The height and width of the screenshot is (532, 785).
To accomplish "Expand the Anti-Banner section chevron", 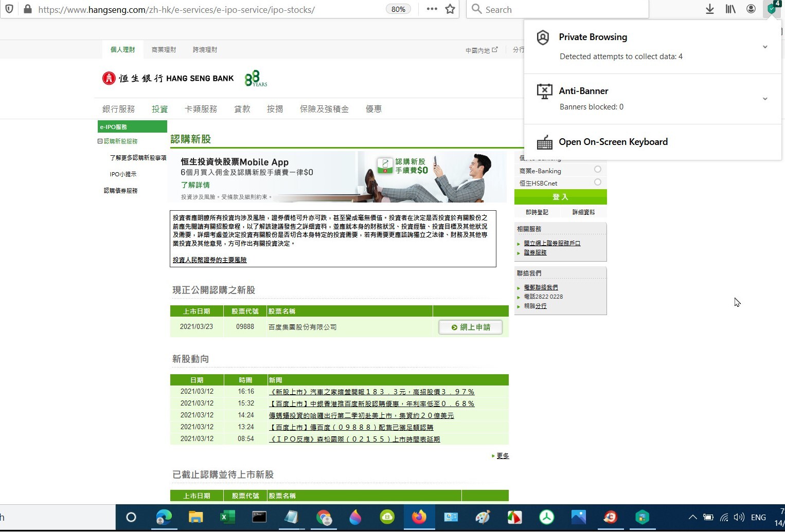I will pyautogui.click(x=765, y=99).
